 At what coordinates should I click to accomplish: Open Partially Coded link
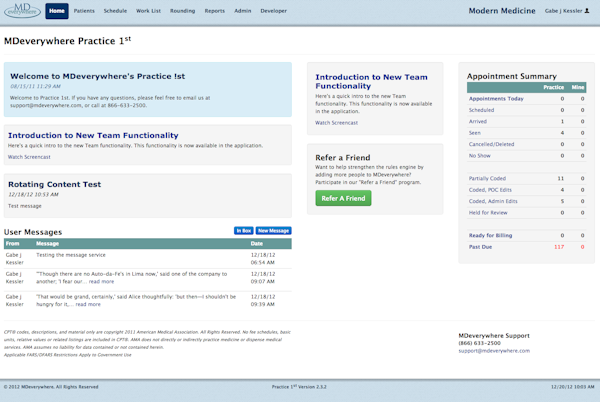487,178
